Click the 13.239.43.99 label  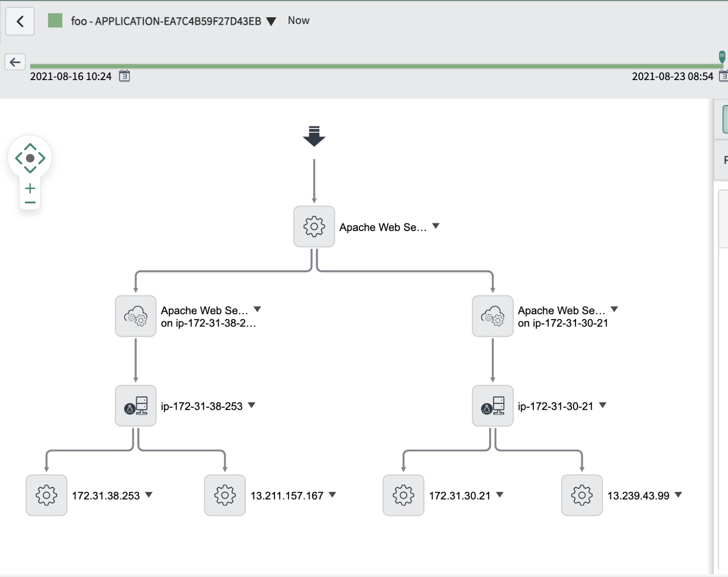pos(638,496)
